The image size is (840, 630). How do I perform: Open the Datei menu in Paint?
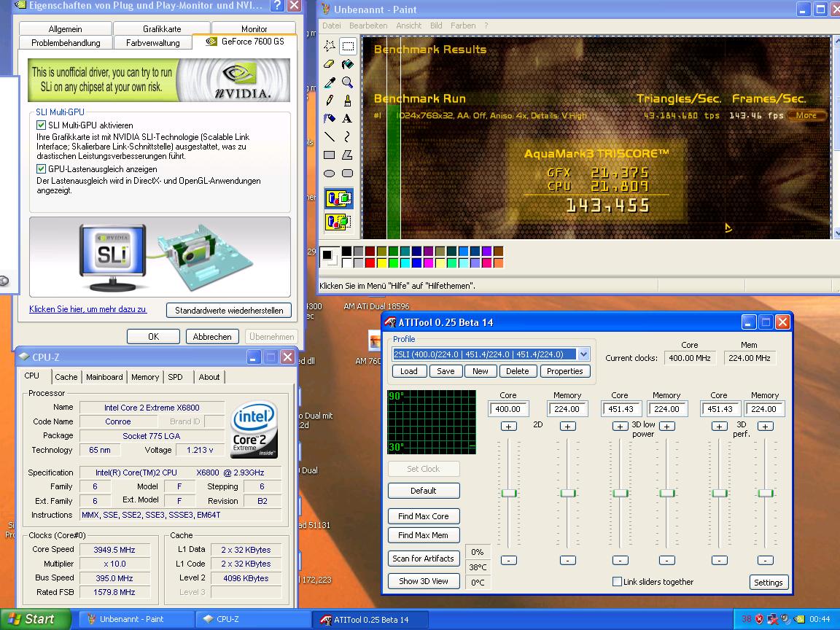pos(332,26)
